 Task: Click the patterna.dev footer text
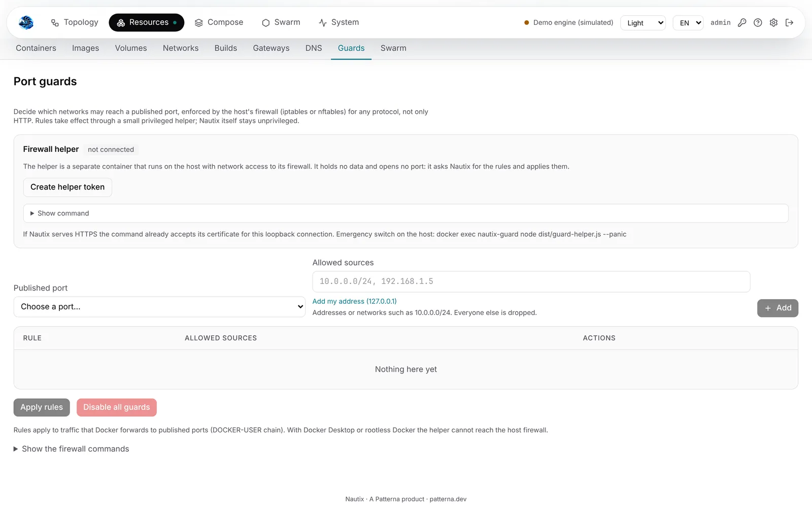[x=448, y=499]
